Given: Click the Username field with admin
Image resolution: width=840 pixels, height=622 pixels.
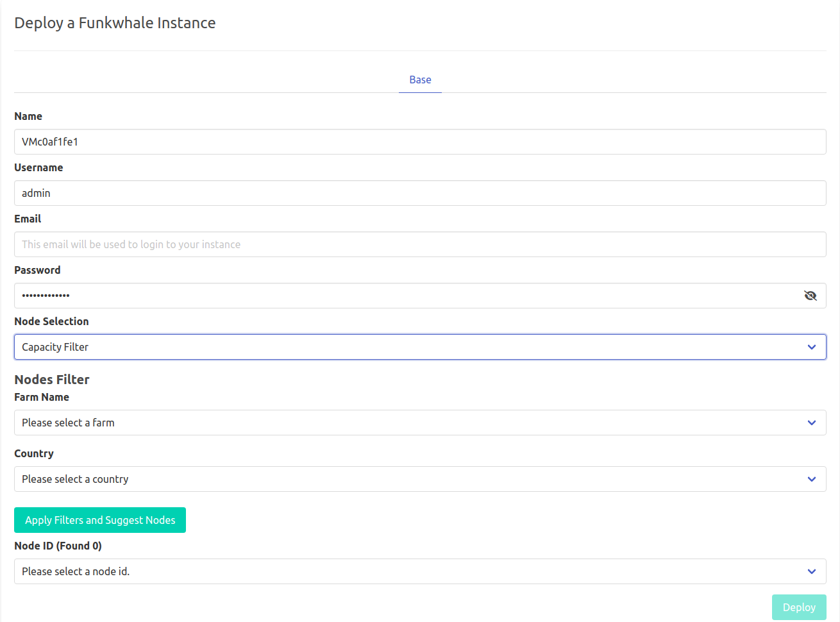Looking at the screenshot, I should click(x=420, y=193).
